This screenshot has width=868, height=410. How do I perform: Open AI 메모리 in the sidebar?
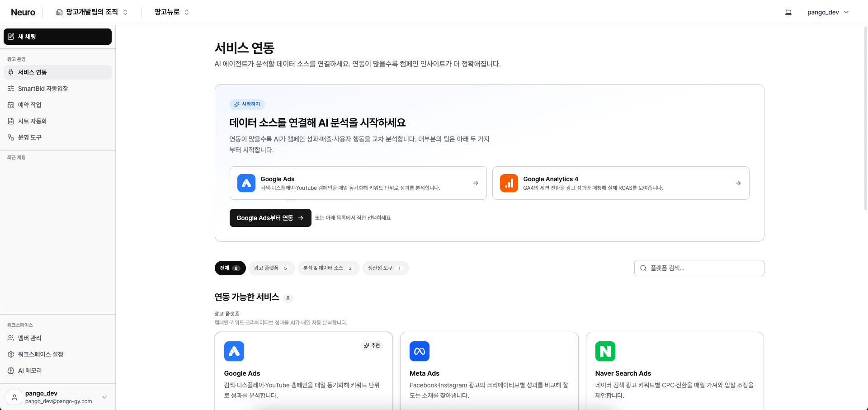coord(57,371)
